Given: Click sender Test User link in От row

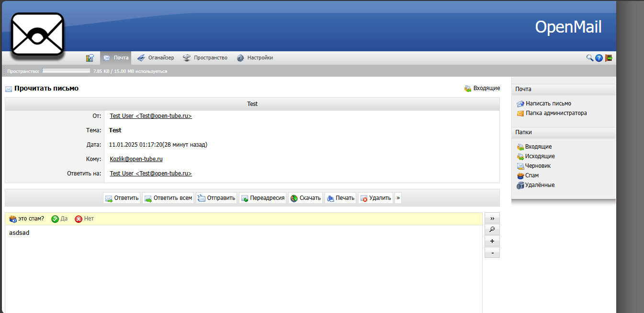Looking at the screenshot, I should pos(151,116).
